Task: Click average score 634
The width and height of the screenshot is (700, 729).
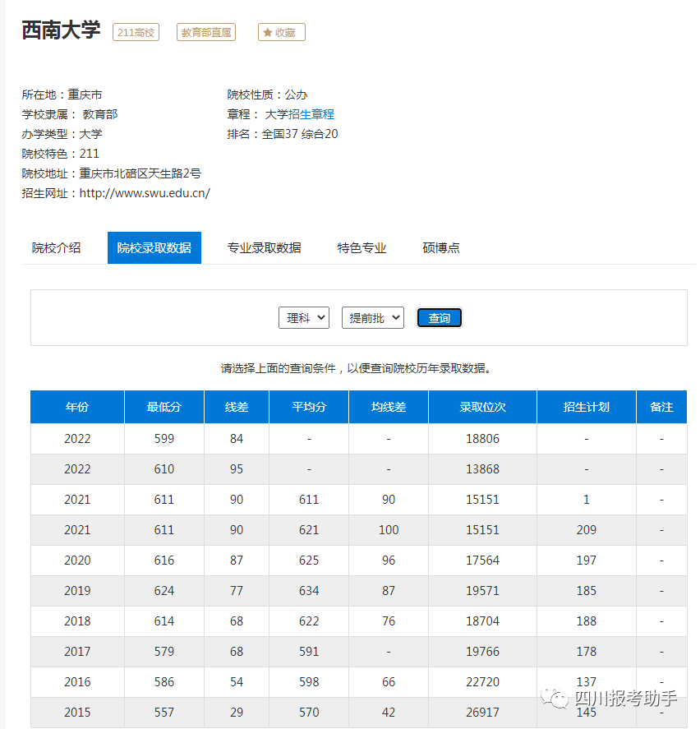Action: 309,590
